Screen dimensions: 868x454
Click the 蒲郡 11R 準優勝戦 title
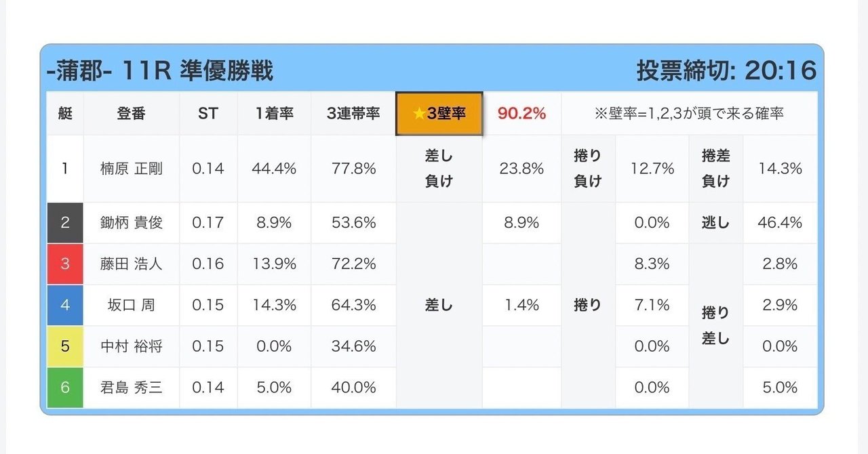coord(160,70)
